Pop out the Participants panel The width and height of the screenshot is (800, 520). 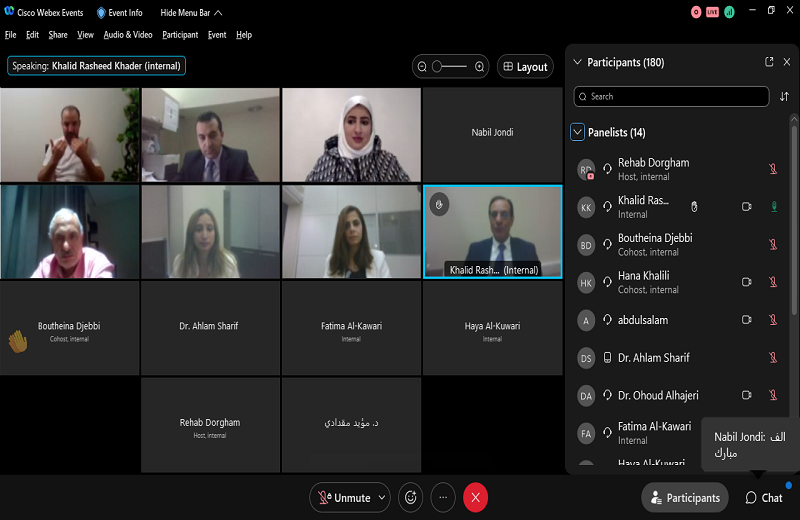(x=769, y=62)
